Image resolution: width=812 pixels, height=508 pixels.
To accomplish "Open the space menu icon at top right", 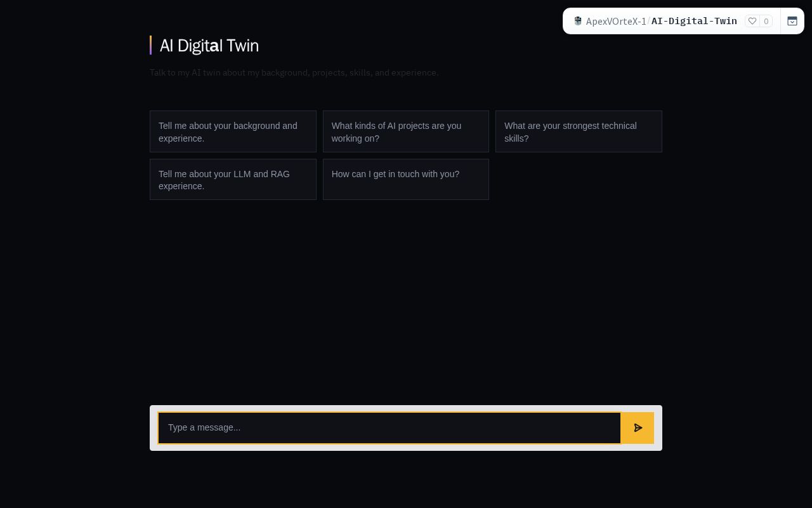I will click(x=792, y=21).
